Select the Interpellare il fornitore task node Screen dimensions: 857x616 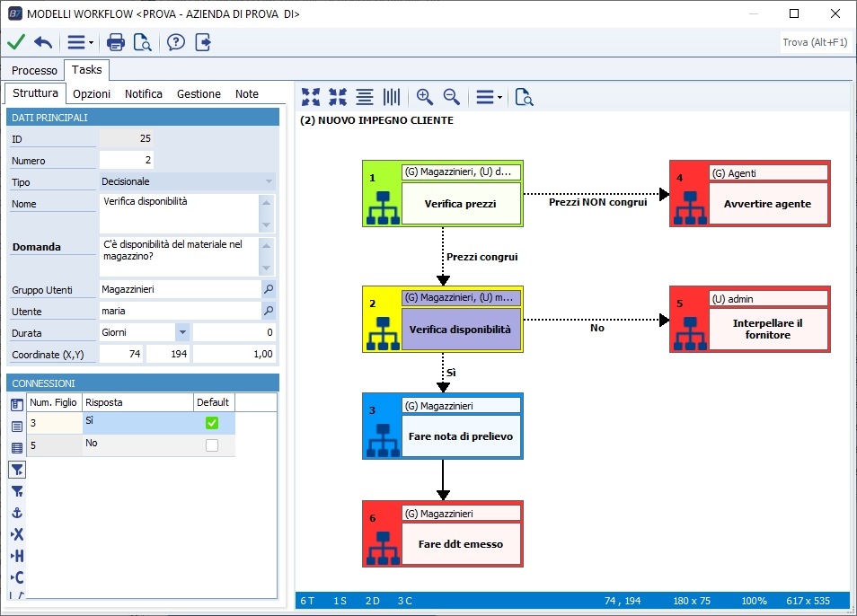tap(750, 319)
